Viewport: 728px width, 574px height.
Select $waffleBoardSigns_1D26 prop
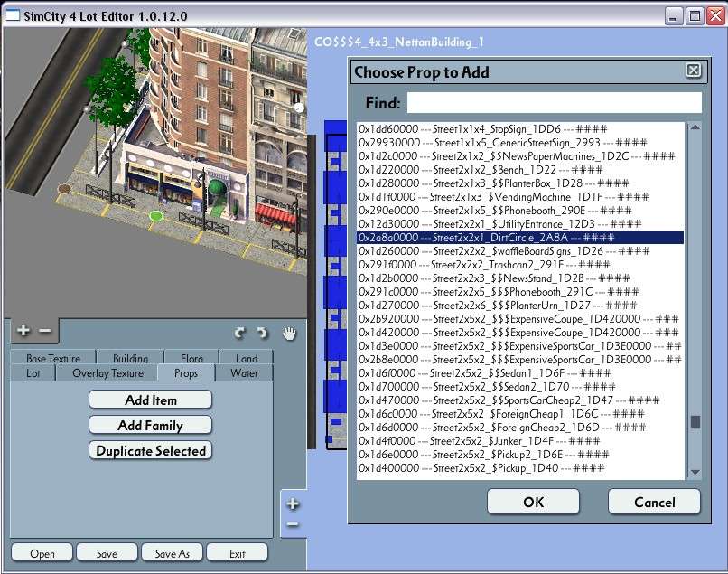[520, 251]
